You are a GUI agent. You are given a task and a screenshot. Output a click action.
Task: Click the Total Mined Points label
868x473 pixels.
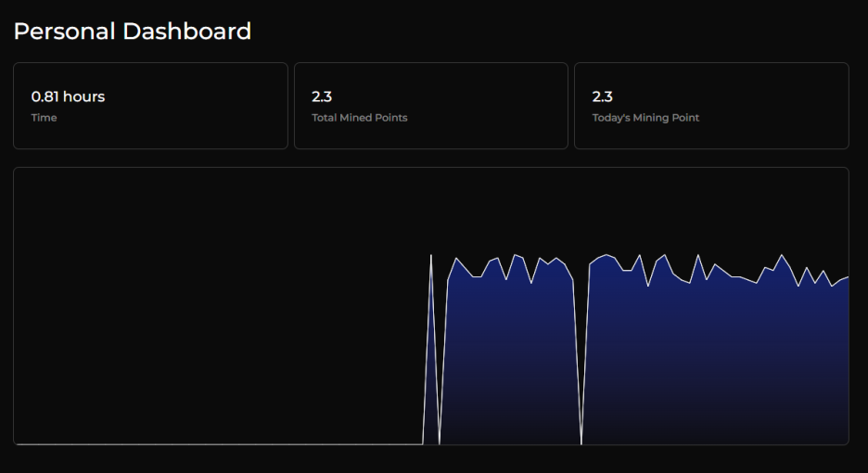click(x=359, y=118)
